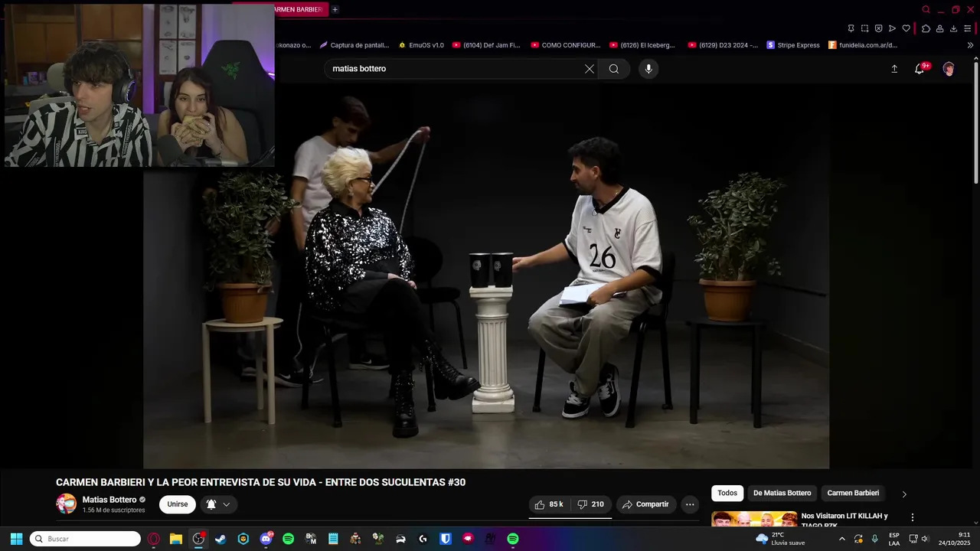Open options for the LIT KILLAH video
This screenshot has width=980, height=551.
(x=912, y=517)
